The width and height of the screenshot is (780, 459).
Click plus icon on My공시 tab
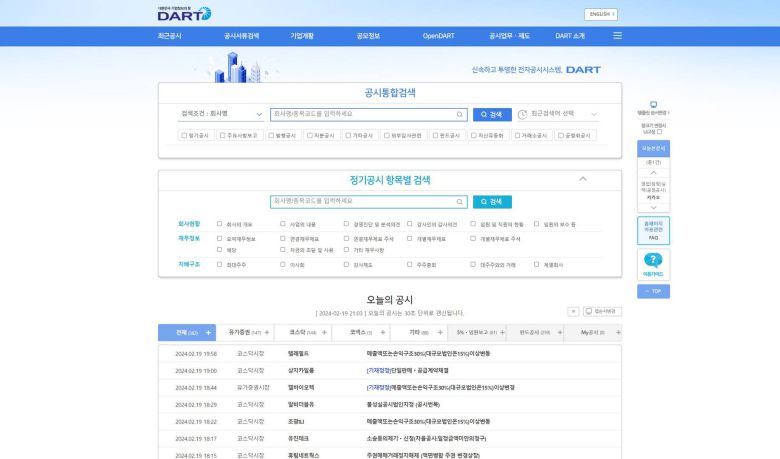[x=618, y=333]
